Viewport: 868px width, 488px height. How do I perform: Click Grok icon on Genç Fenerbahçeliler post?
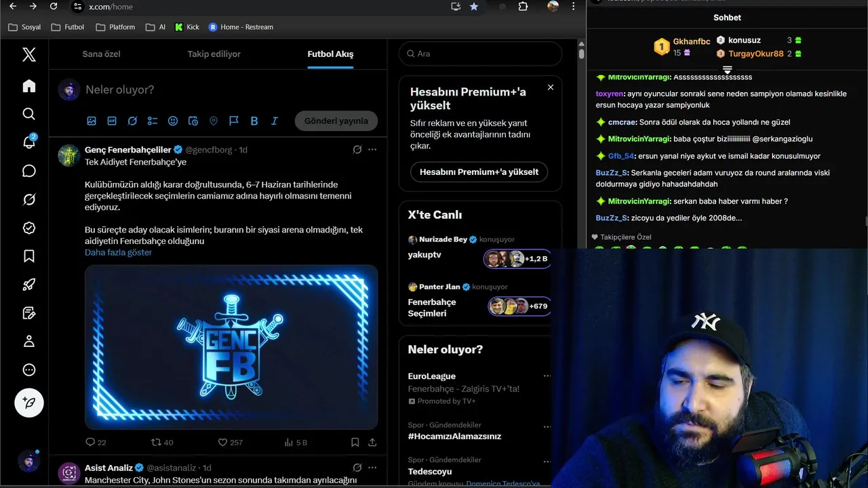pos(357,149)
